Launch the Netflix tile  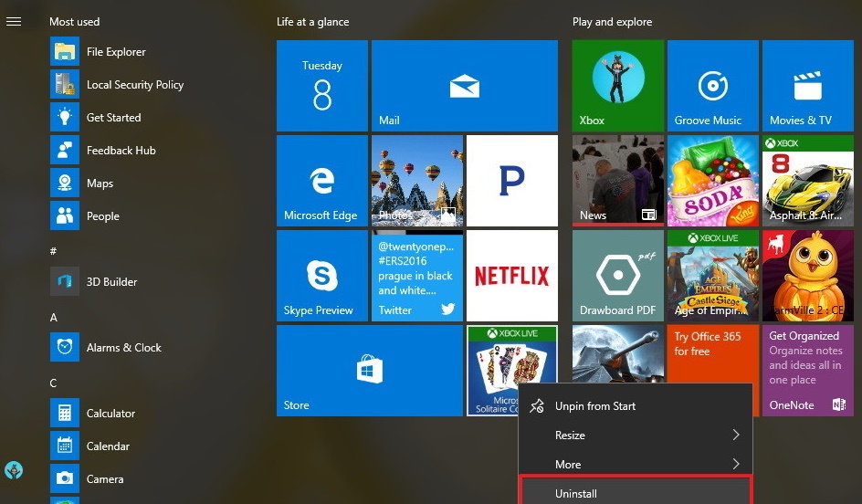point(512,276)
